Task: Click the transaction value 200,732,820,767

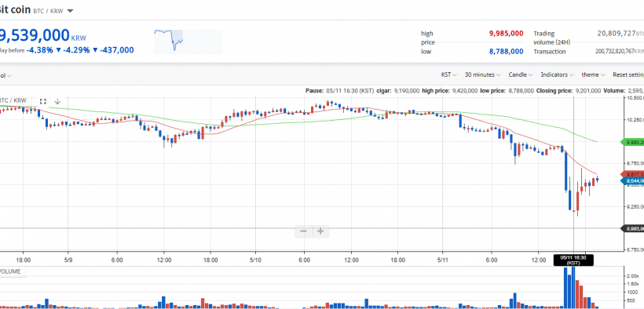Action: [x=615, y=51]
